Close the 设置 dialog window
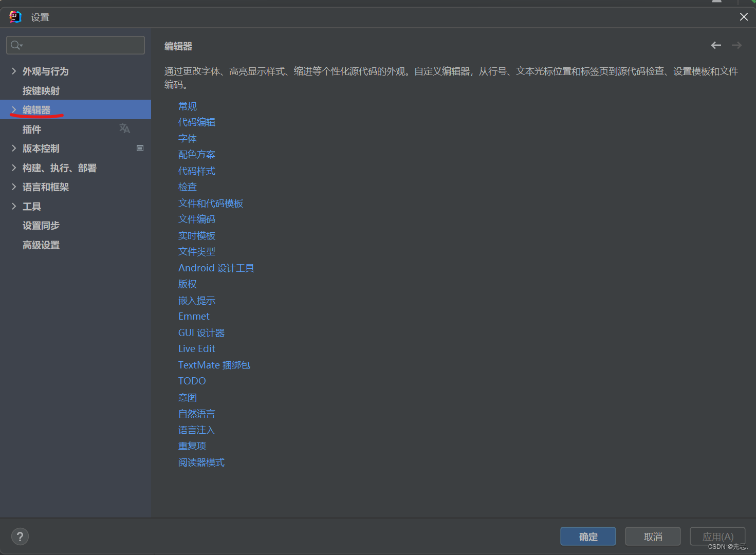The height and width of the screenshot is (555, 756). (x=744, y=17)
